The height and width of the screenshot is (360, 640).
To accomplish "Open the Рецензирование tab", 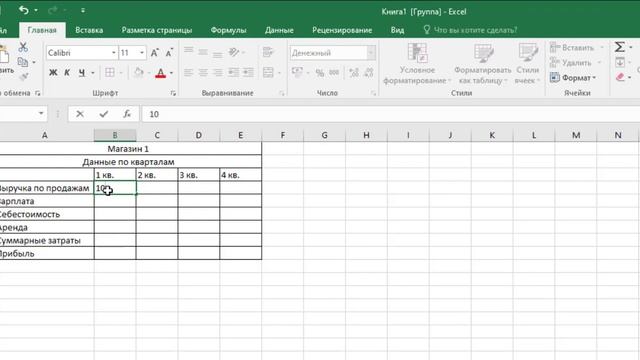I will pyautogui.click(x=342, y=30).
